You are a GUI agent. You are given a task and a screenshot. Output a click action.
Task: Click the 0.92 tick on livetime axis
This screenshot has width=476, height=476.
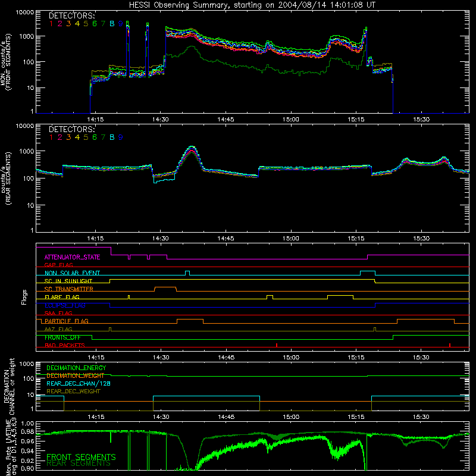(28, 461)
